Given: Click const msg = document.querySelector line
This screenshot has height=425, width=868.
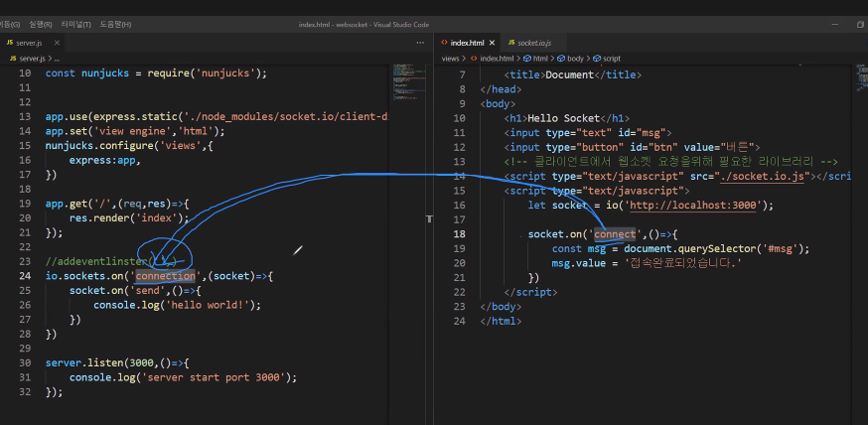Looking at the screenshot, I should tap(681, 249).
